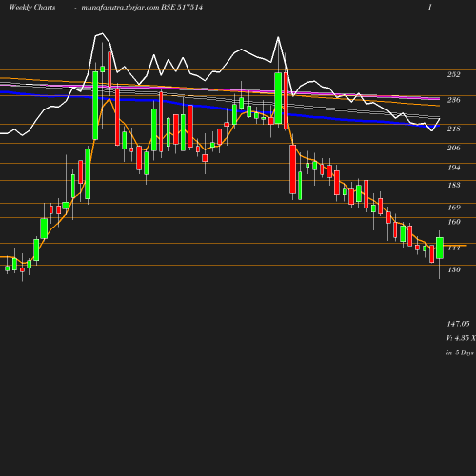Click the 147.05 last price value

point(458,324)
